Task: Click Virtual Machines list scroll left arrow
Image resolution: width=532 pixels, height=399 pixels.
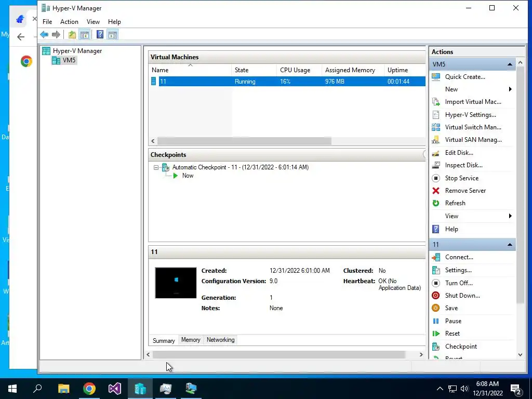Action: click(x=153, y=141)
